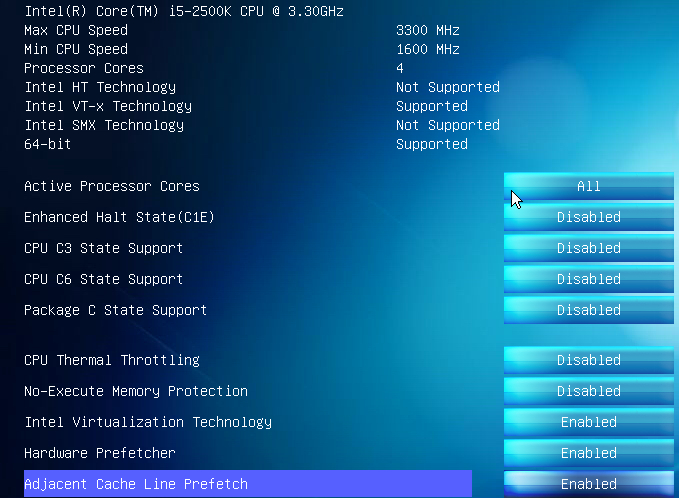
Task: Click highlighted Adjacent Cache Line Prefetch row
Action: 248,484
